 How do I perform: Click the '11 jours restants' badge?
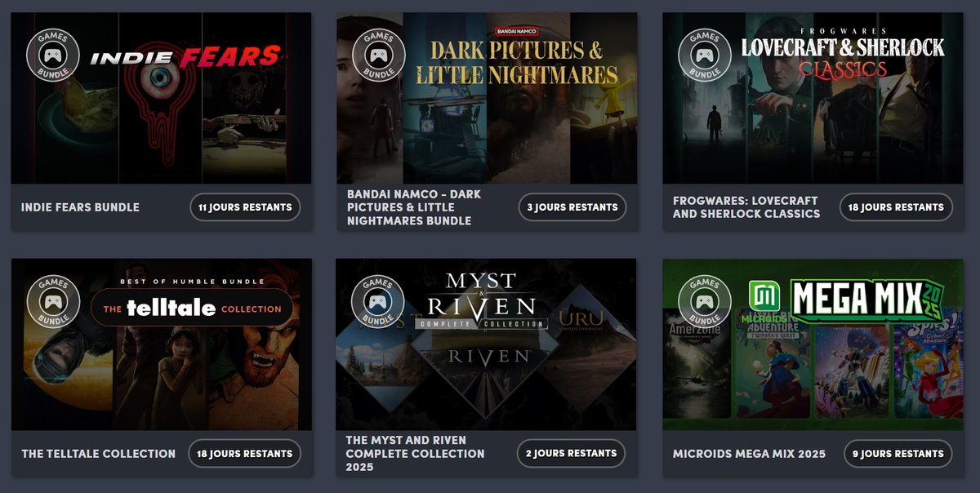[245, 207]
